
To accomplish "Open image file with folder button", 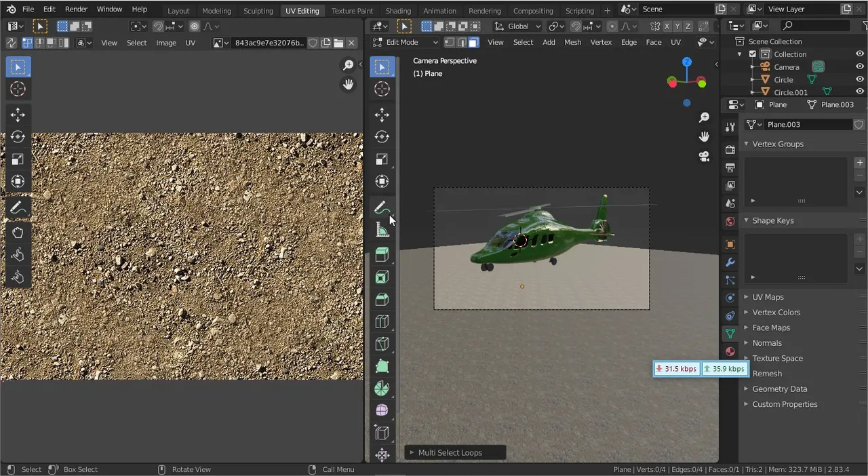I will (x=338, y=43).
